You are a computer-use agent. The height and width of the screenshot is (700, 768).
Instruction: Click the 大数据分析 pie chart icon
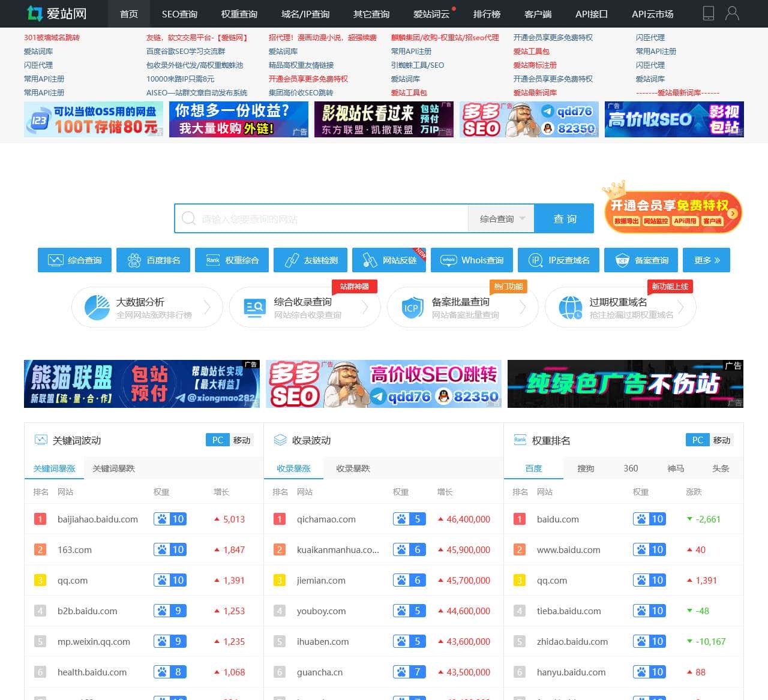coord(97,307)
